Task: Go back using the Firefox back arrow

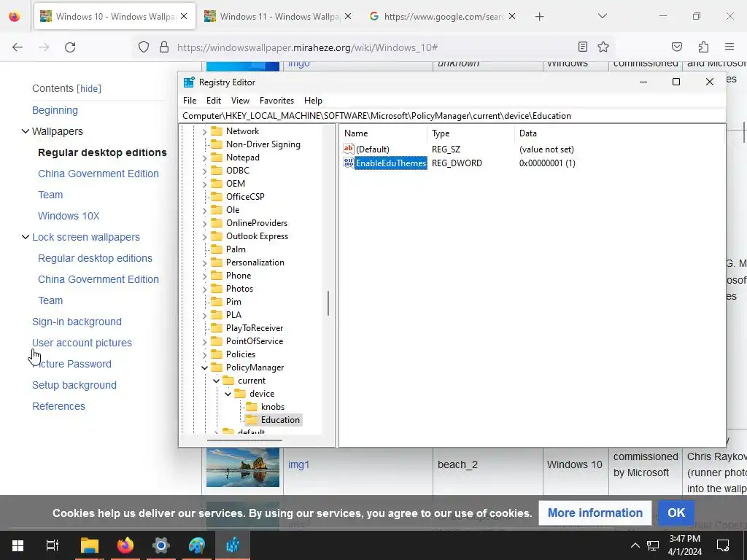Action: coord(18,47)
